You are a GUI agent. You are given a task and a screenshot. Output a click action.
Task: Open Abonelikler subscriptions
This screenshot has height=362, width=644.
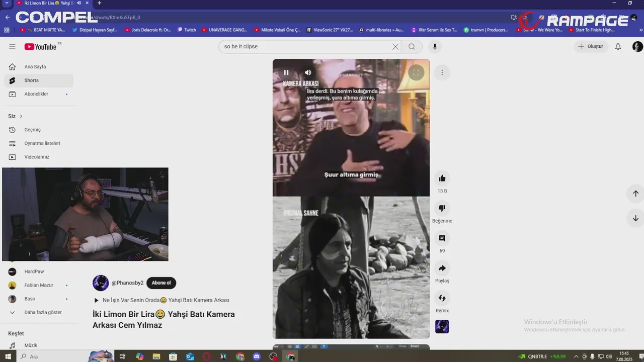[x=39, y=94]
